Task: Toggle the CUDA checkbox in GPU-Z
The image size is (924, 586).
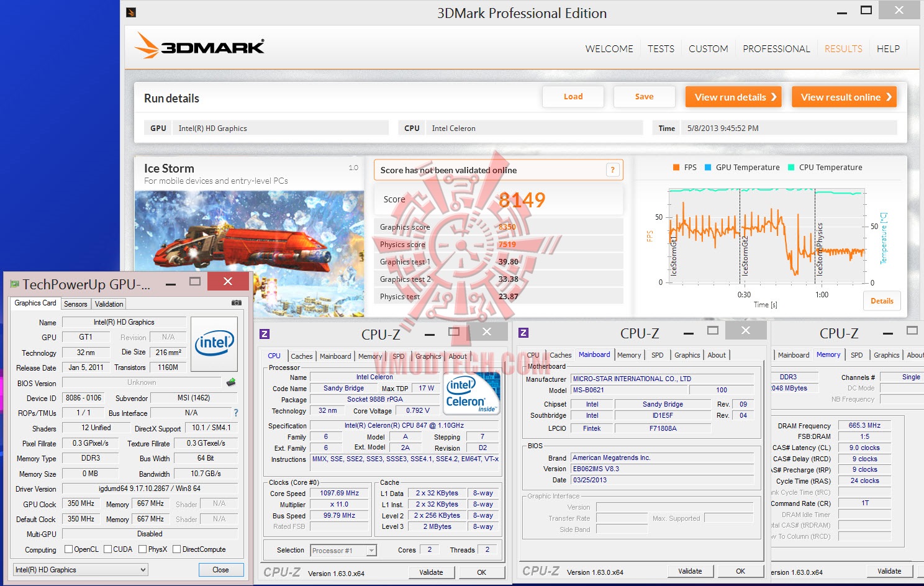Action: pyautogui.click(x=108, y=549)
